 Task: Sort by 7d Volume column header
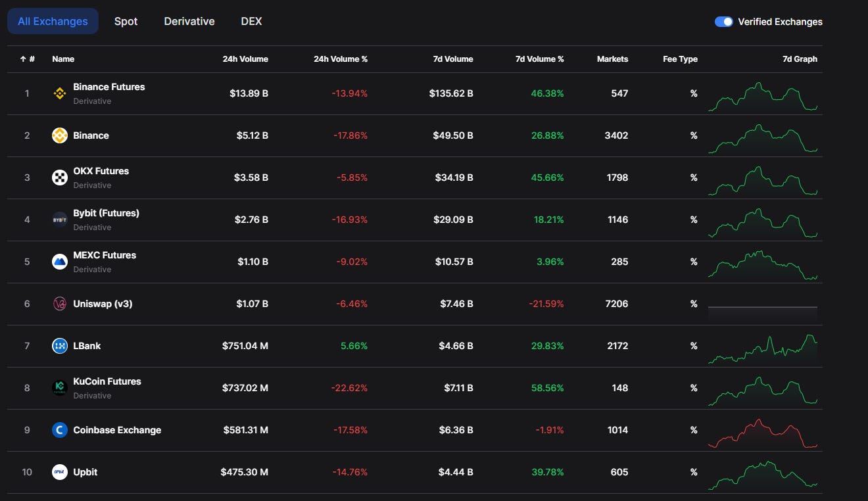(452, 59)
